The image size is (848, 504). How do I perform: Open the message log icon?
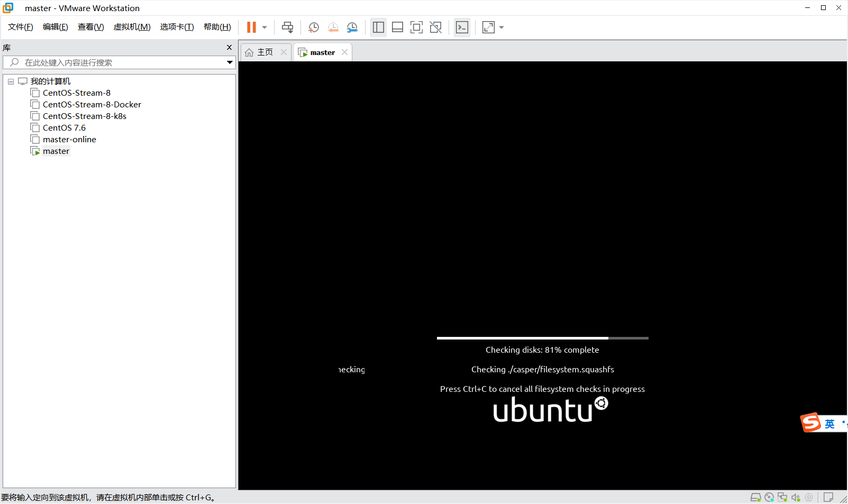828,497
